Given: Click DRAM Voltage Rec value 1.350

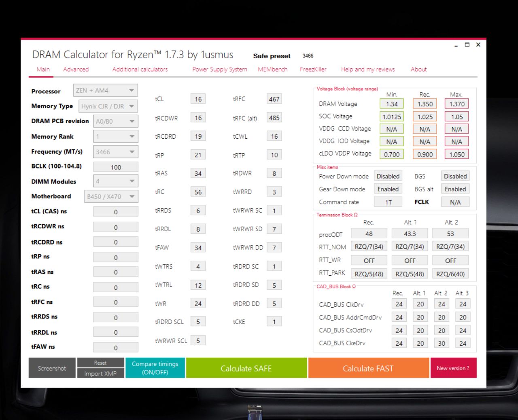Looking at the screenshot, I should coord(425,104).
